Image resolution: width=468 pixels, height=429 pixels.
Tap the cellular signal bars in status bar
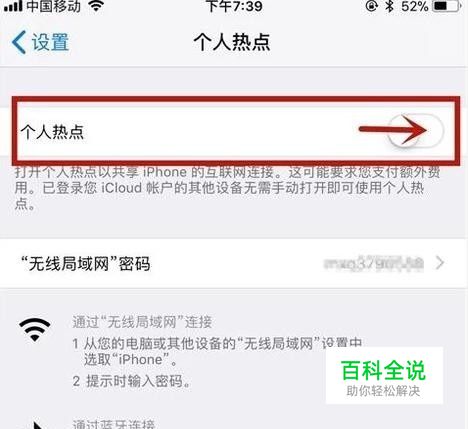click(13, 6)
